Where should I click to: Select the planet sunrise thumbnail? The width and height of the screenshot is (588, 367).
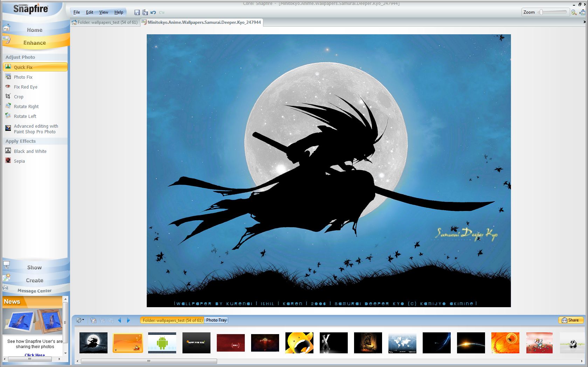tap(471, 343)
